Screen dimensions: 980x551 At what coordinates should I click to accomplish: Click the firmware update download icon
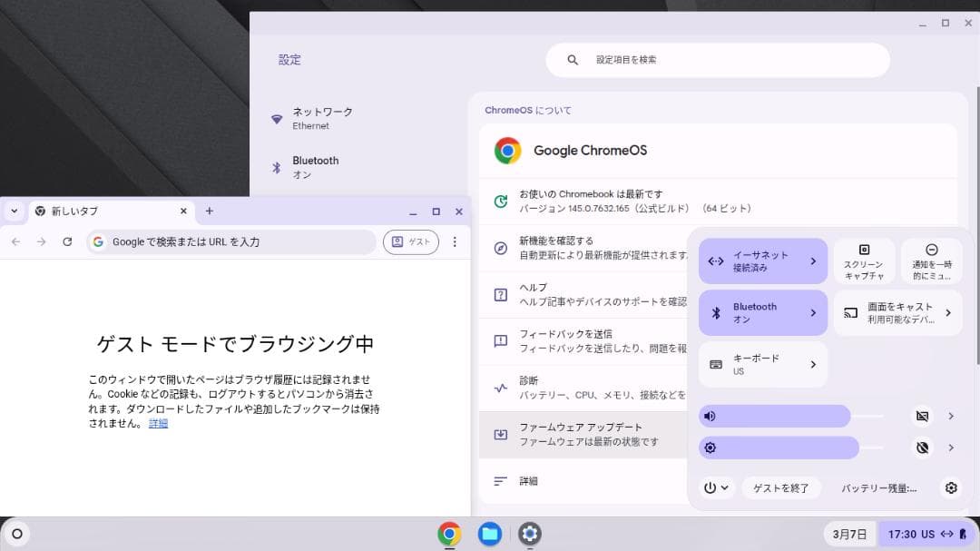click(501, 434)
